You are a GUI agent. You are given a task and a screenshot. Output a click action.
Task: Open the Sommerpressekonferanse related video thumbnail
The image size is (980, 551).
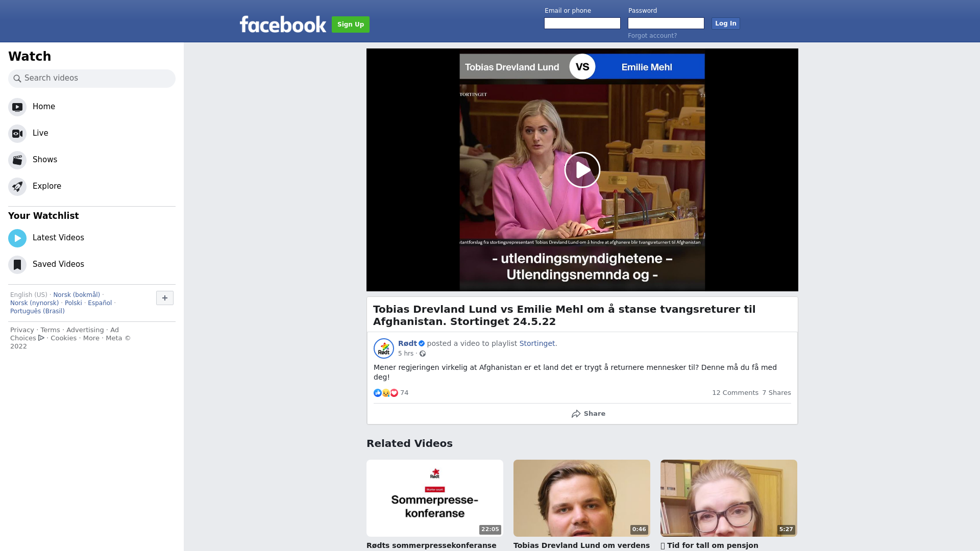(x=435, y=498)
